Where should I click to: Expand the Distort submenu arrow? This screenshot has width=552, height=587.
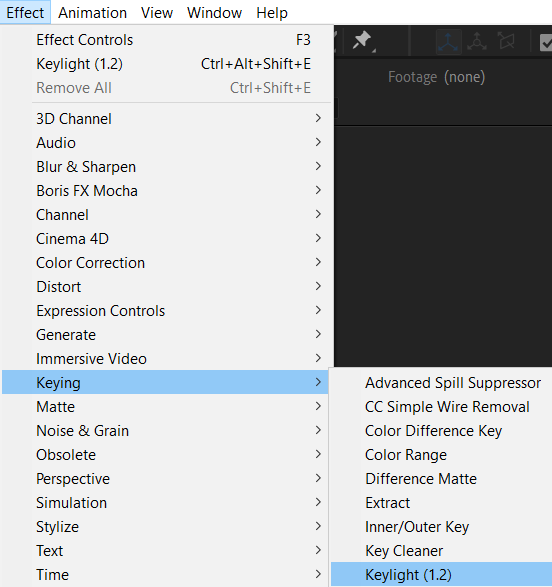(318, 286)
